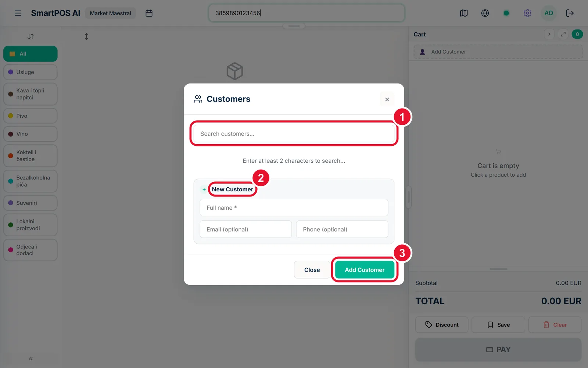Toggle the green online status indicator

coord(506,13)
